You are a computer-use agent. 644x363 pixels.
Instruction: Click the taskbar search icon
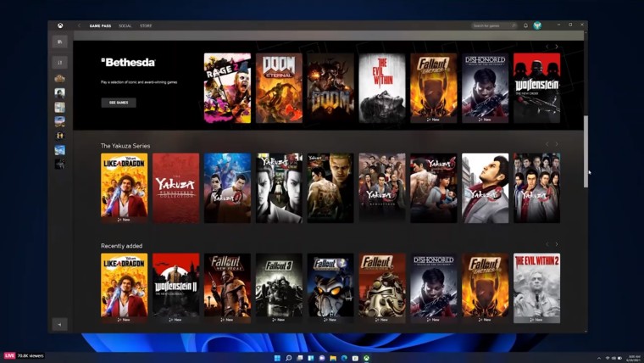click(x=289, y=357)
